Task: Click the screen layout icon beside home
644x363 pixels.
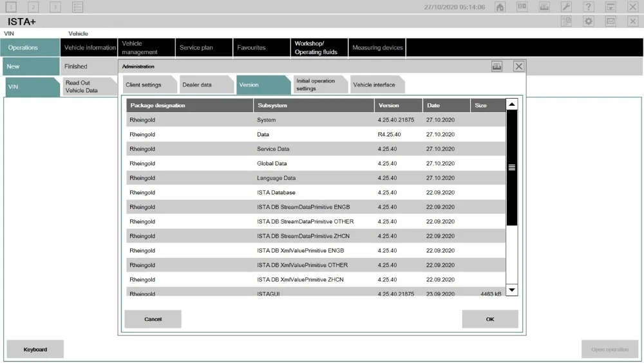Action: tap(522, 7)
